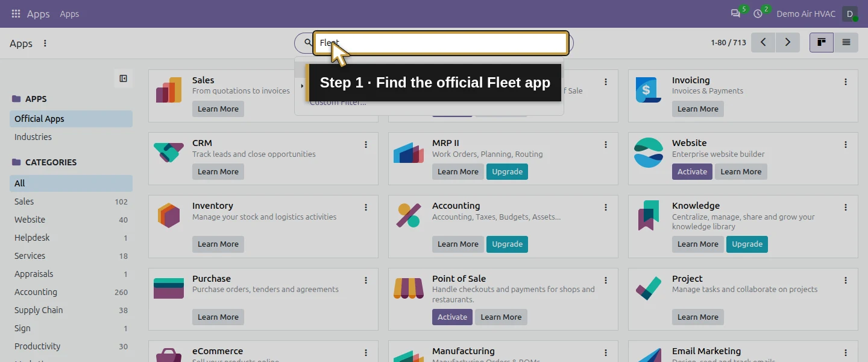The width and height of the screenshot is (868, 362).
Task: Select the All category
Action: (71, 183)
